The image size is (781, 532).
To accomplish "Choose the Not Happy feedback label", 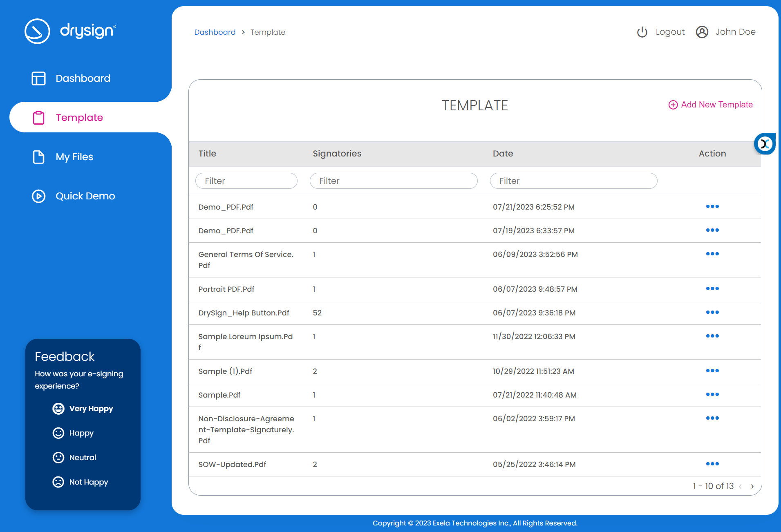I will click(x=89, y=482).
